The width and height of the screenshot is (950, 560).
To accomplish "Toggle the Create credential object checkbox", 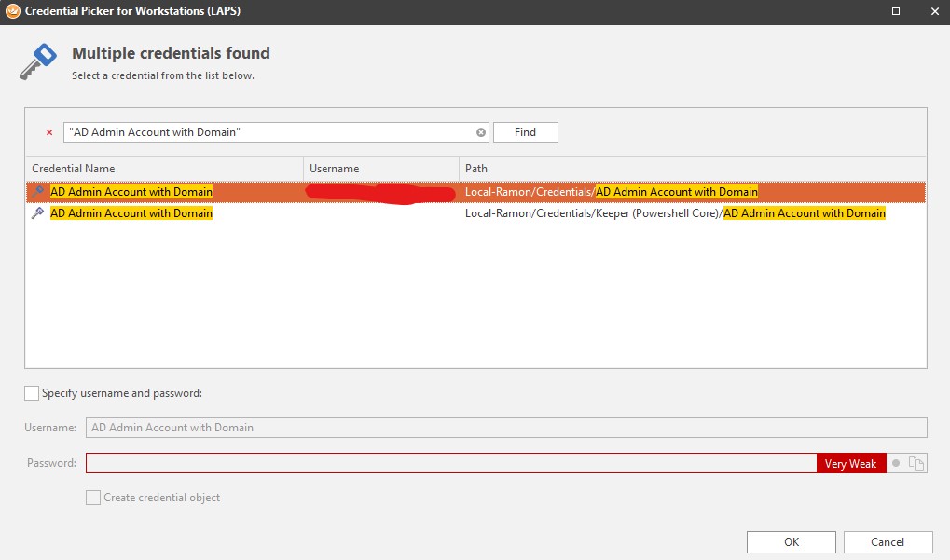I will click(93, 498).
